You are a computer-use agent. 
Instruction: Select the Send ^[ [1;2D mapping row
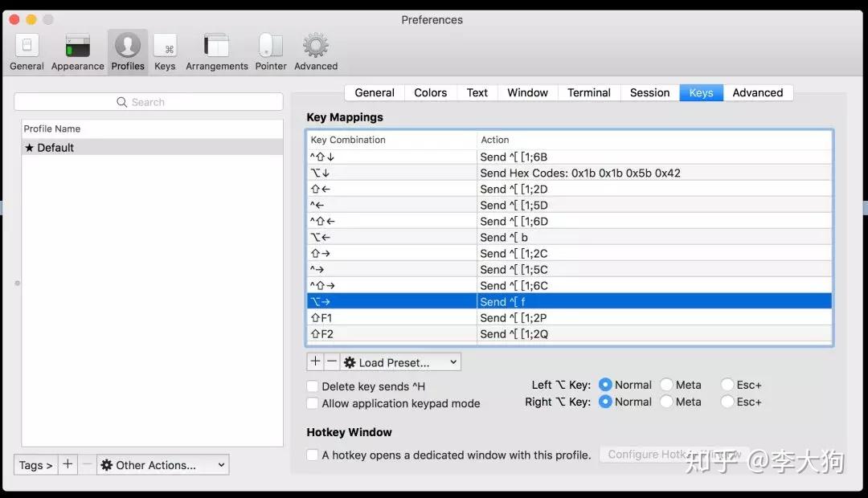569,189
